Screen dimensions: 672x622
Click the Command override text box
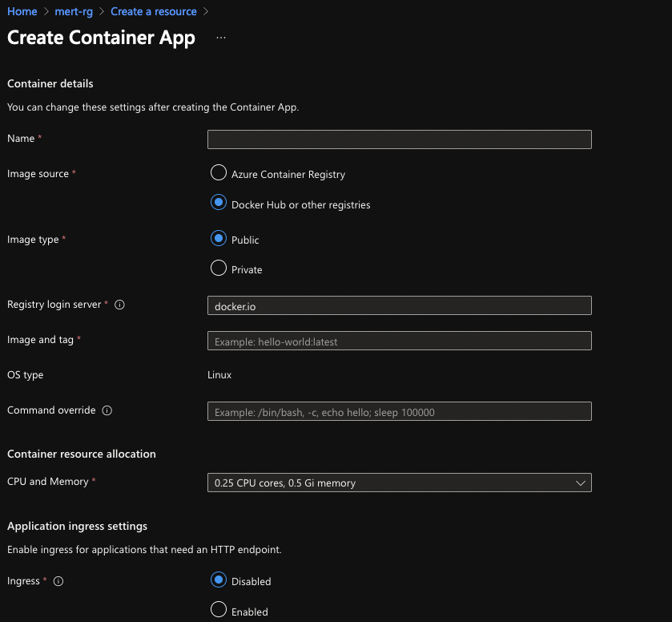(400, 411)
